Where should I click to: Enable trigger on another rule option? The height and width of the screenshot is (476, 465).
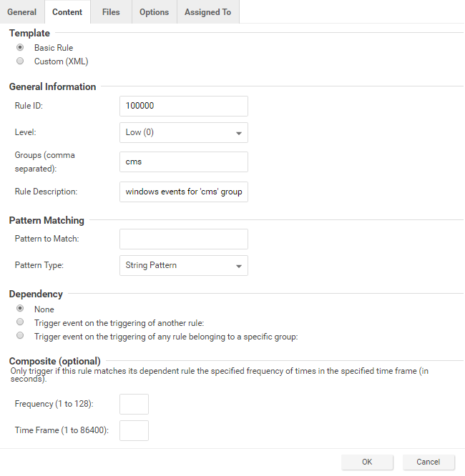point(20,322)
